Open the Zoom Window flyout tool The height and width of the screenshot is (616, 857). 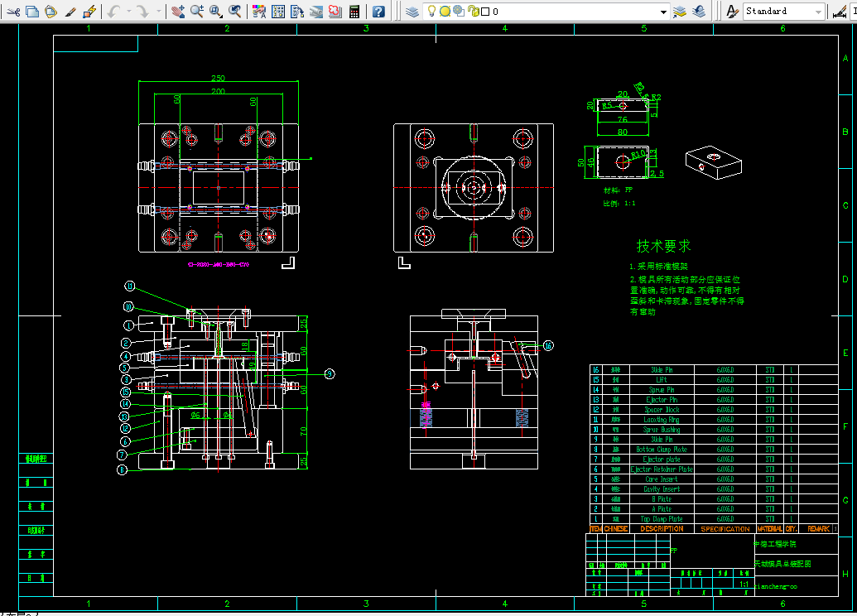(216, 11)
